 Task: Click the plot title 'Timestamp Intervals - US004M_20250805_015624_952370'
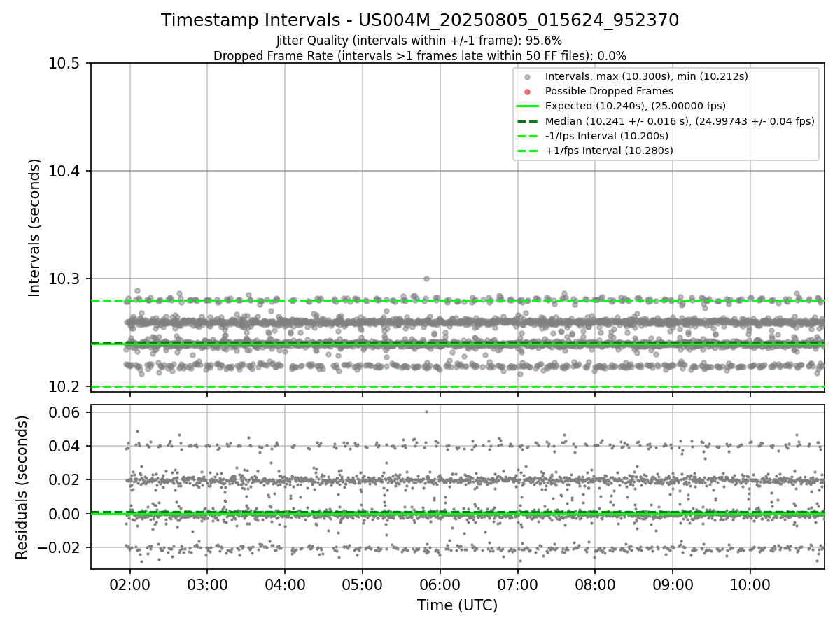420,20
